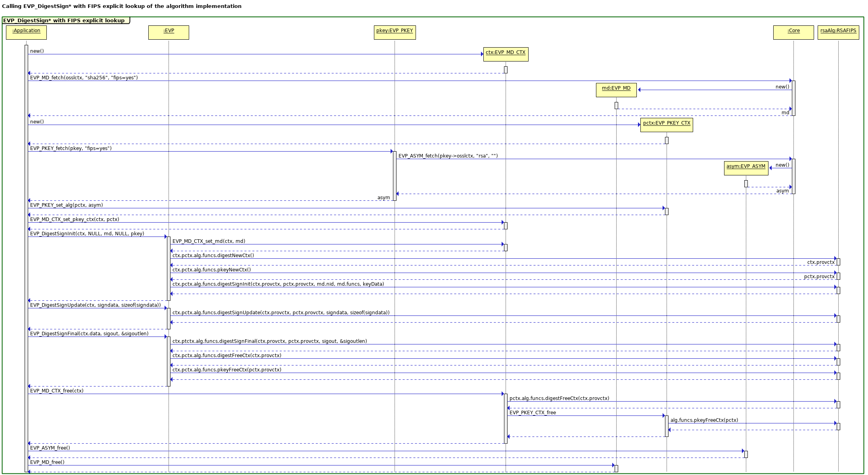
Task: Click EVP_MD_CTX_free(ctx) message label
Action: pos(57,391)
